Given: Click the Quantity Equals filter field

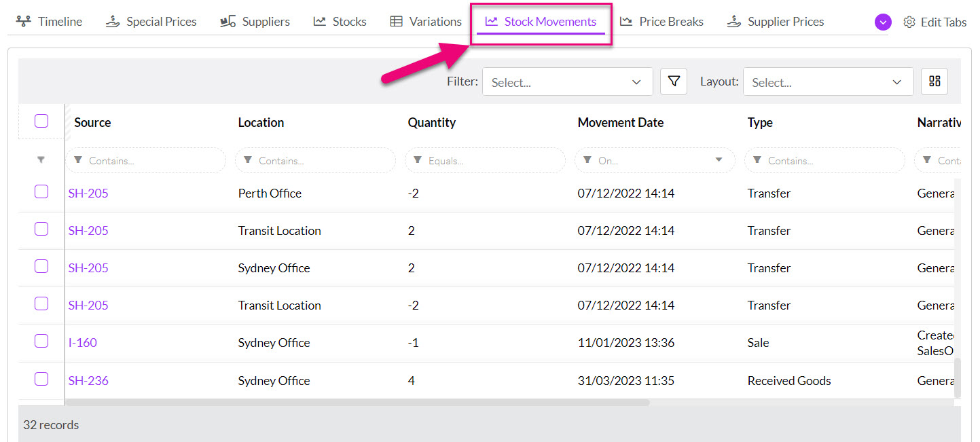Looking at the screenshot, I should point(485,160).
